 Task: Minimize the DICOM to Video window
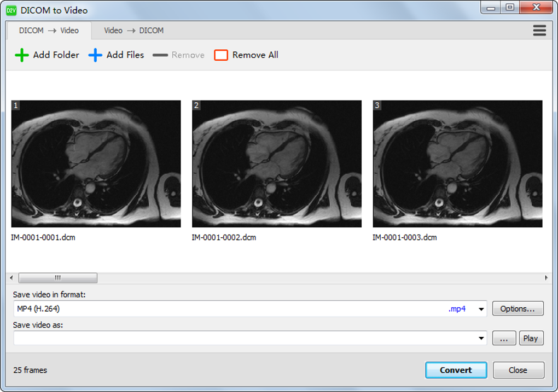pos(490,8)
